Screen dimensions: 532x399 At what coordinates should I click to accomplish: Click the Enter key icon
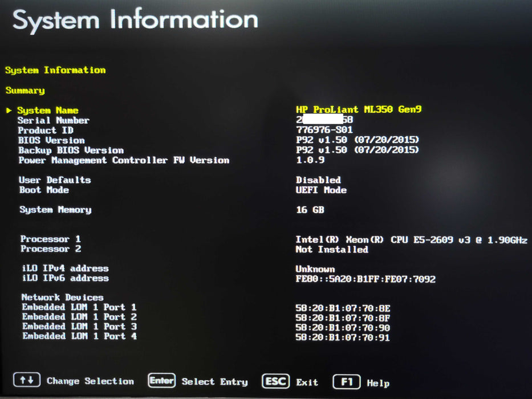(x=161, y=381)
